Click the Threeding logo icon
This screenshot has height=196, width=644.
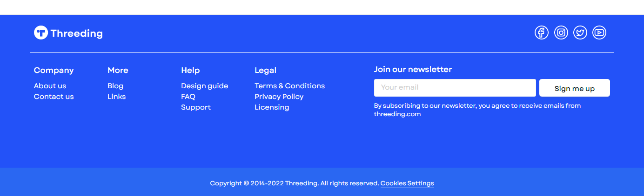pos(41,33)
